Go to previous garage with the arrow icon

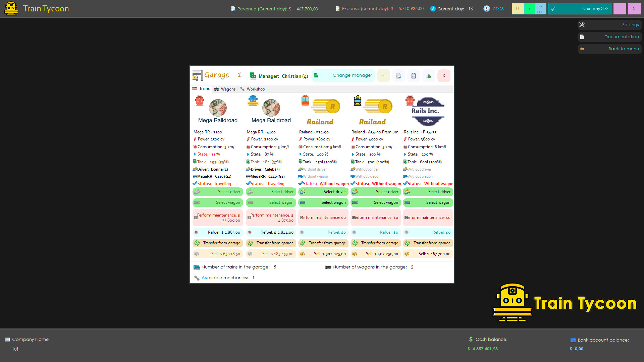pyautogui.click(x=383, y=76)
